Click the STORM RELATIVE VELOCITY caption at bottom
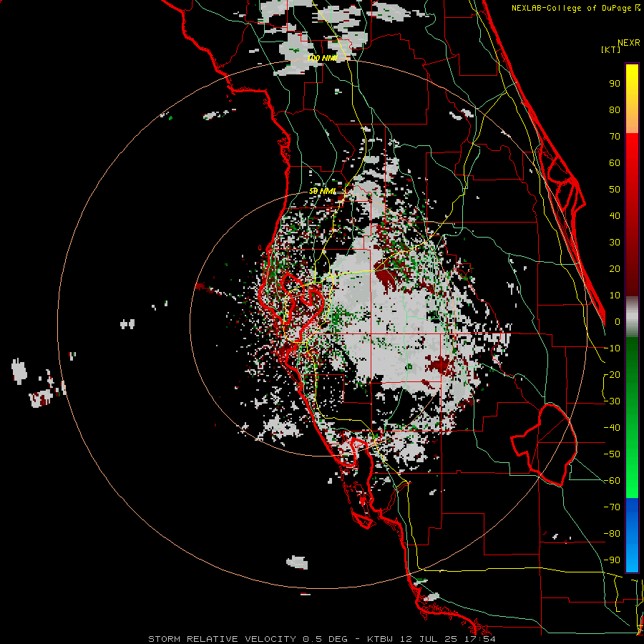This screenshot has height=644, width=644. click(x=321, y=639)
